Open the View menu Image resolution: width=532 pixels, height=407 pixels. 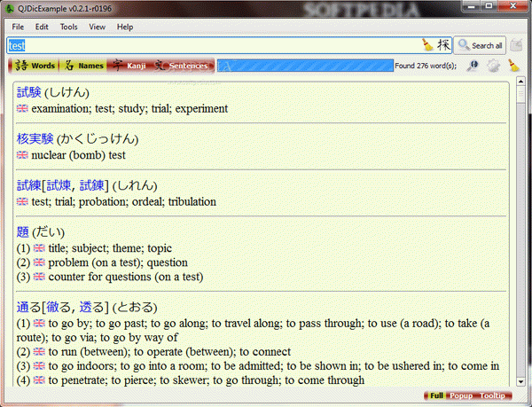pyautogui.click(x=97, y=27)
